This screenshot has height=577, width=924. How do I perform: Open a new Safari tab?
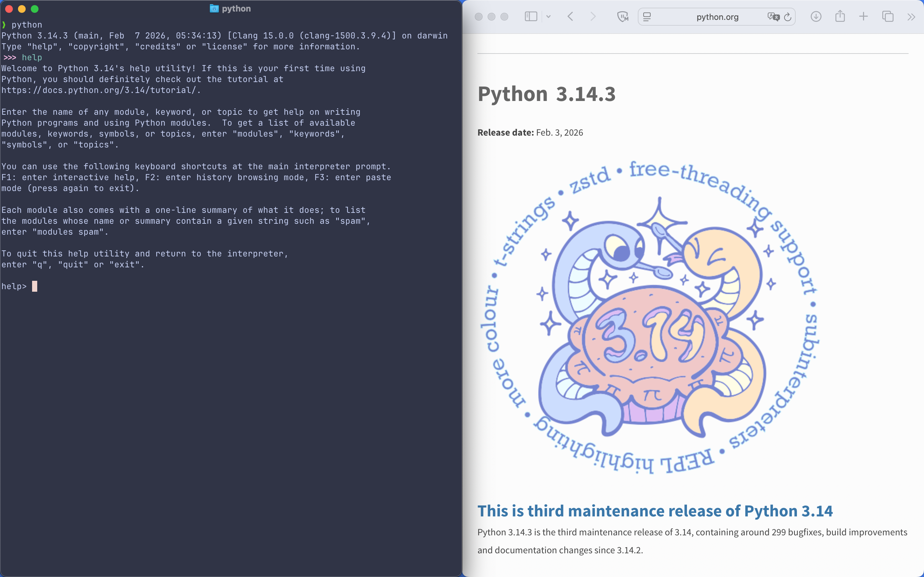[x=864, y=16]
